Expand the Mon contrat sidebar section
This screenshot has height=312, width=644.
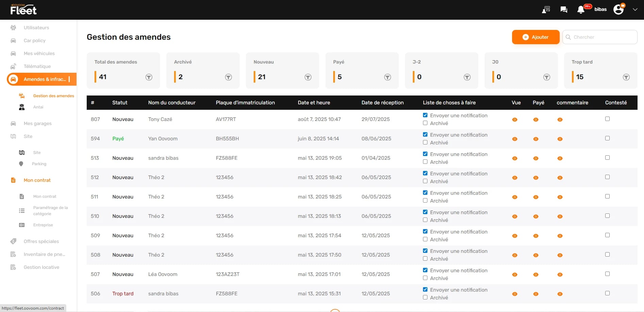click(37, 180)
